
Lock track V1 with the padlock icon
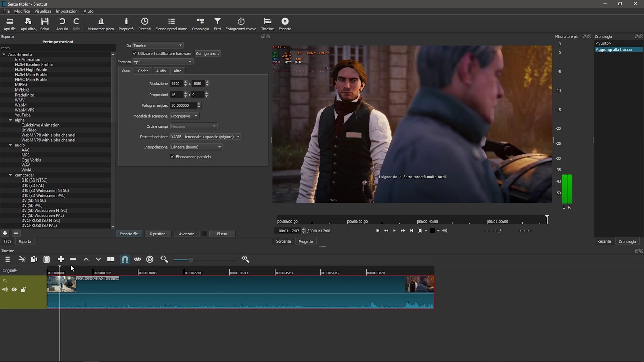(23, 289)
